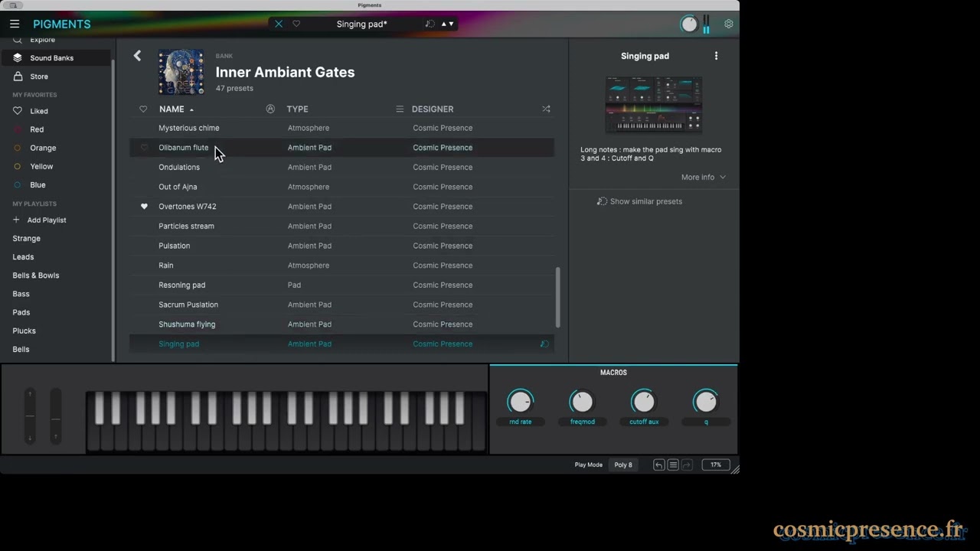Image resolution: width=980 pixels, height=551 pixels.
Task: Open the edit history list
Action: pos(673,465)
